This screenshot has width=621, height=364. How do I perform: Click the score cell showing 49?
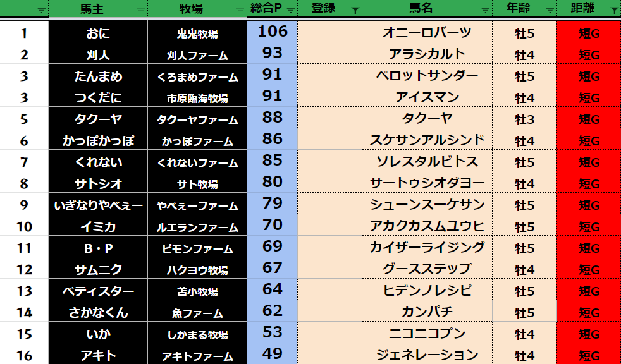pos(272,354)
